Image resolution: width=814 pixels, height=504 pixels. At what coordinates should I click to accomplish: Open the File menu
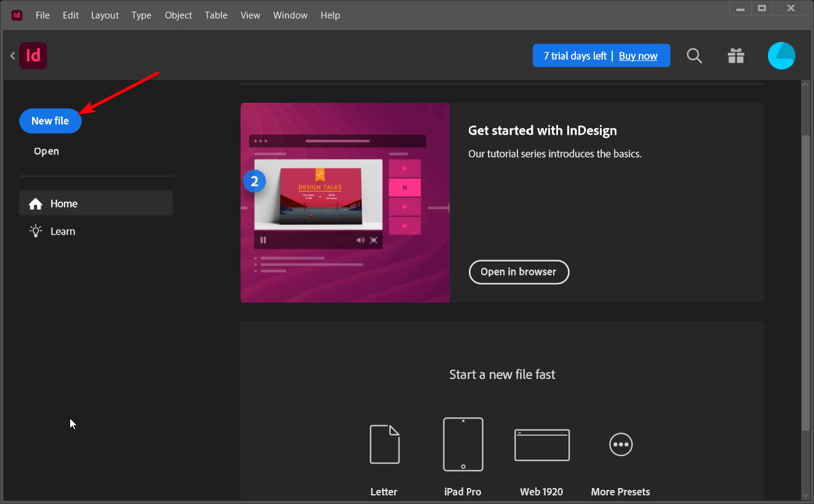[x=42, y=15]
